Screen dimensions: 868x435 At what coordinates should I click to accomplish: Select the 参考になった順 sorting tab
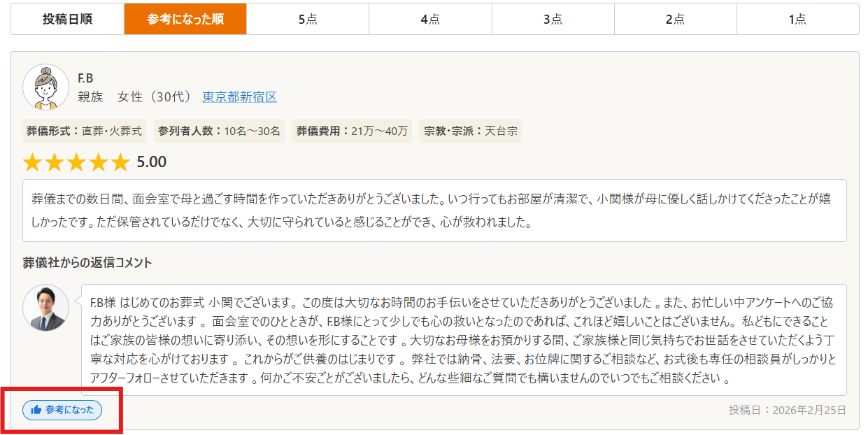coord(185,19)
